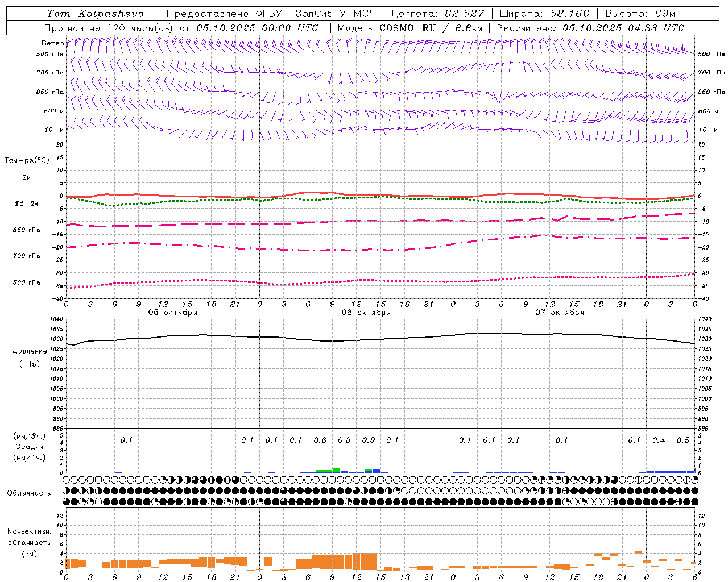
Task: Click the Давление pressure panel label
Action: coord(30,351)
